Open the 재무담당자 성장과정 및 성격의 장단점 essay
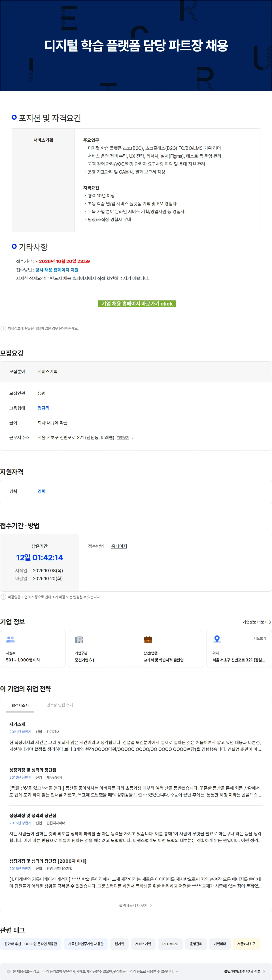This screenshot has height=980, width=272. [136, 783]
